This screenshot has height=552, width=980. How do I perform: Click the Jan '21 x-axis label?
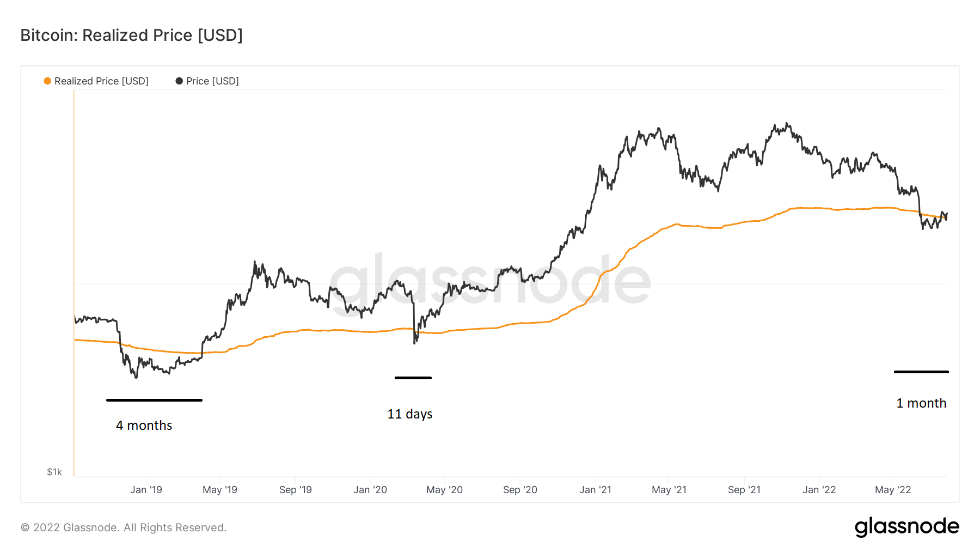(x=595, y=490)
